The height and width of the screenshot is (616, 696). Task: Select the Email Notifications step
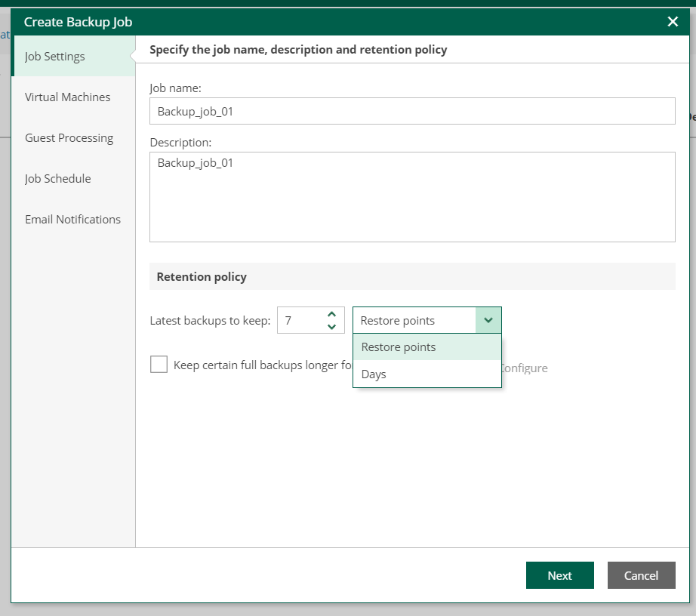pyautogui.click(x=72, y=220)
